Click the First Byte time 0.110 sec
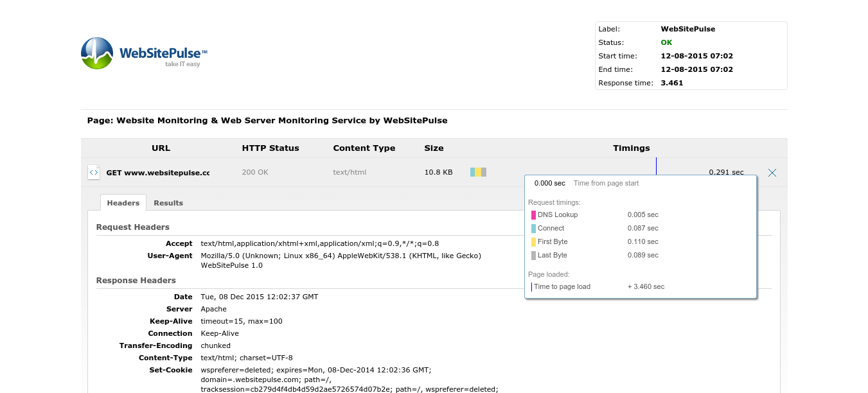Screen dimensions: 868x393 click(643, 241)
